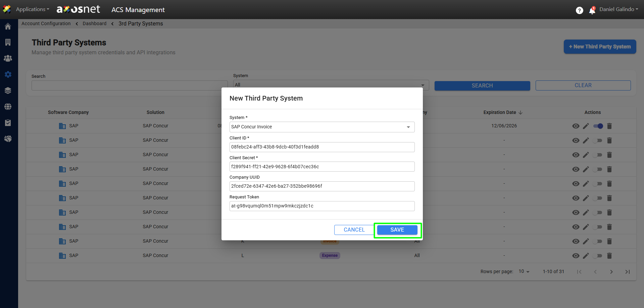Open the Daniel Galindo user menu

coord(618,9)
